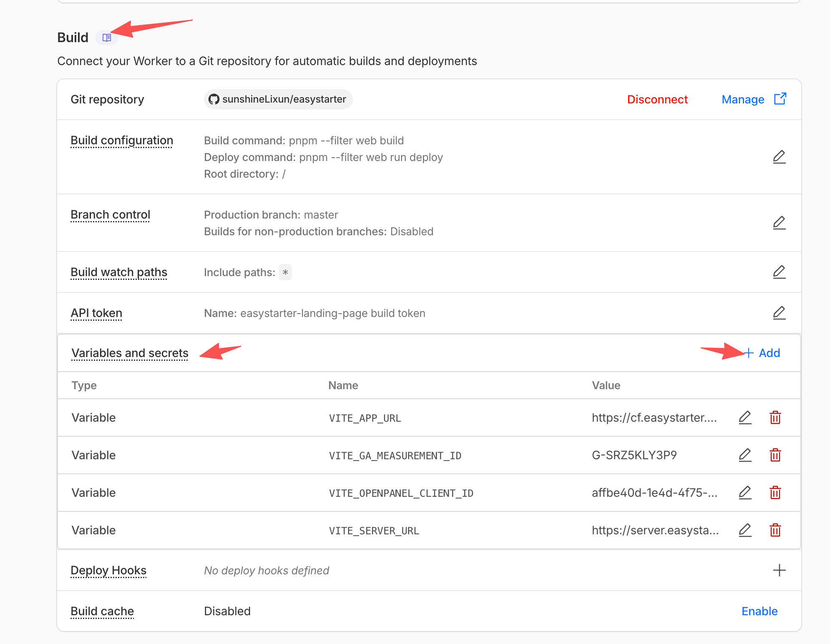Click the GitHub icon in the repository chip
Image resolution: width=830 pixels, height=644 pixels.
214,99
